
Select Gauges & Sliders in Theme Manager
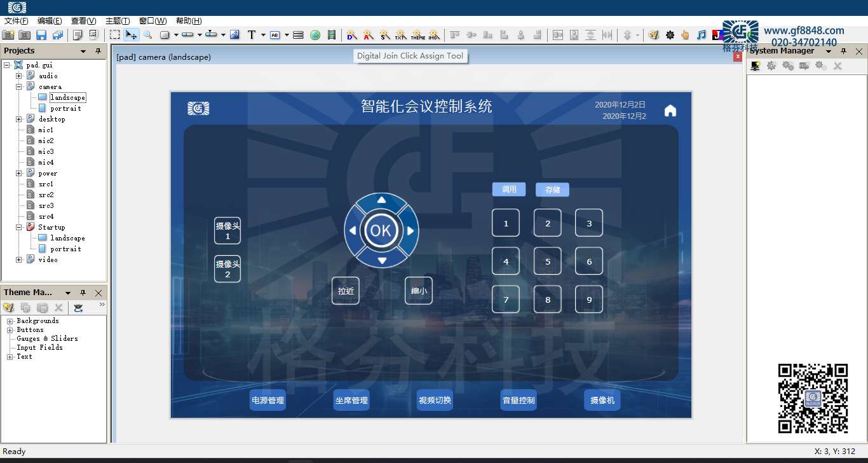tap(47, 339)
